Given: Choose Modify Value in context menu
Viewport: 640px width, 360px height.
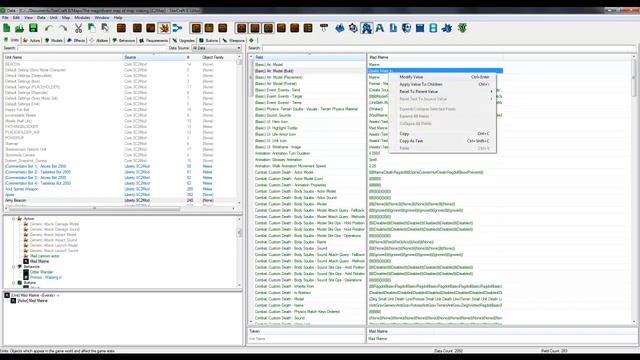Looking at the screenshot, I should pyautogui.click(x=442, y=77).
